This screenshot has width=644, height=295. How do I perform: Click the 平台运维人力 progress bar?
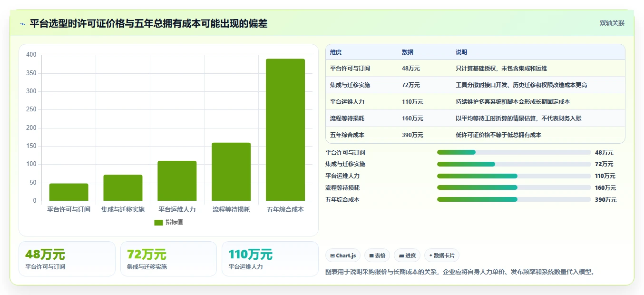tap(514, 176)
